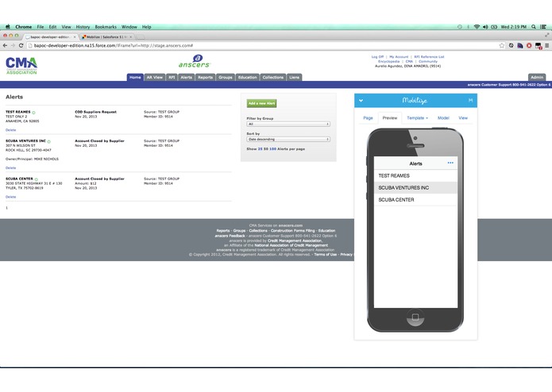Image resolution: width=552 pixels, height=392 pixels.
Task: Select SCUBA VENTURES INC in phone preview
Action: click(x=415, y=188)
